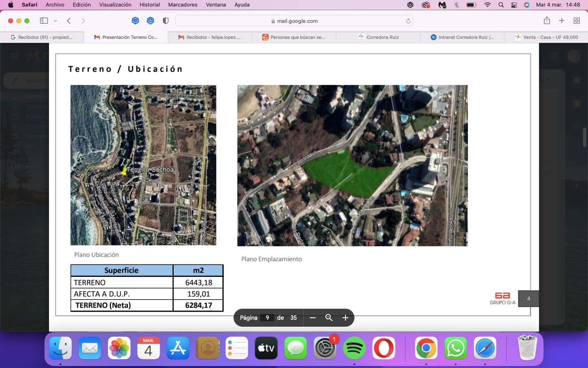Open Opera from the Dock

(x=384, y=348)
